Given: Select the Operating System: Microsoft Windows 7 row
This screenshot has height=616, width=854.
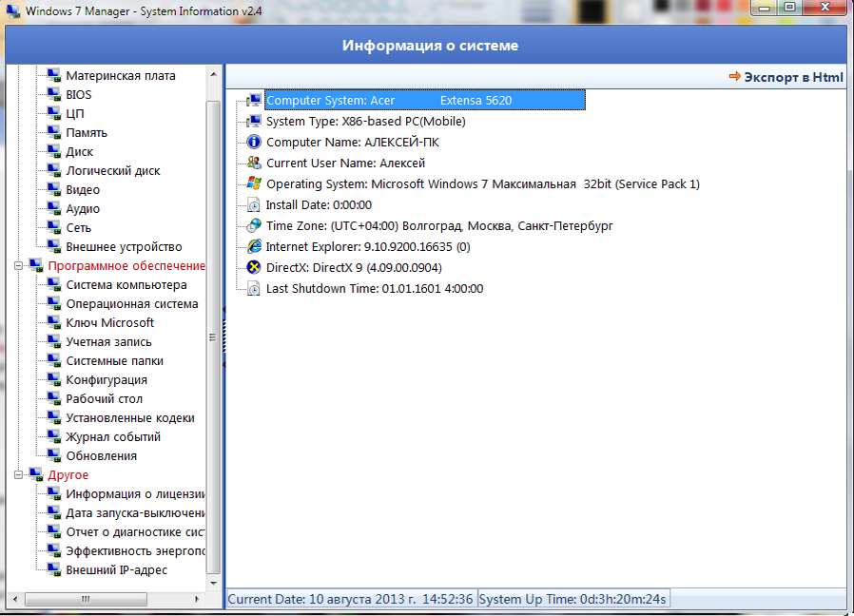Looking at the screenshot, I should coord(482,184).
